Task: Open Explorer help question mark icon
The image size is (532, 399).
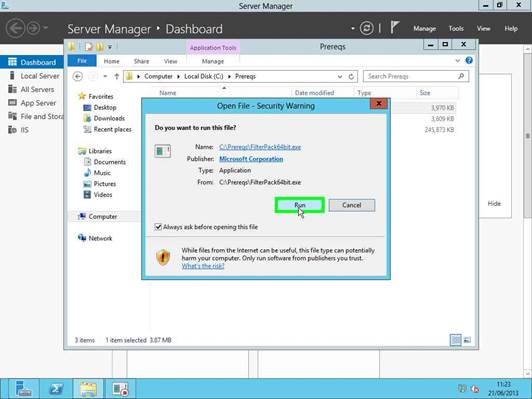Action: click(x=469, y=61)
